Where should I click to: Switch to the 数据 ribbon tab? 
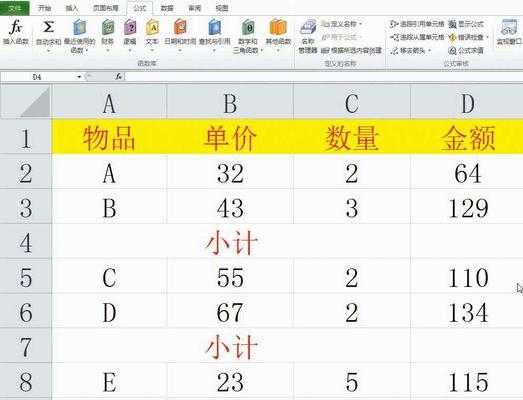pyautogui.click(x=167, y=8)
